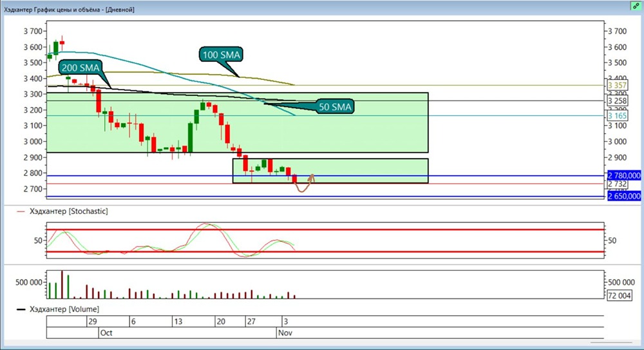Click the date label 3 on time axis
This screenshot has width=644, height=350.
(x=287, y=322)
